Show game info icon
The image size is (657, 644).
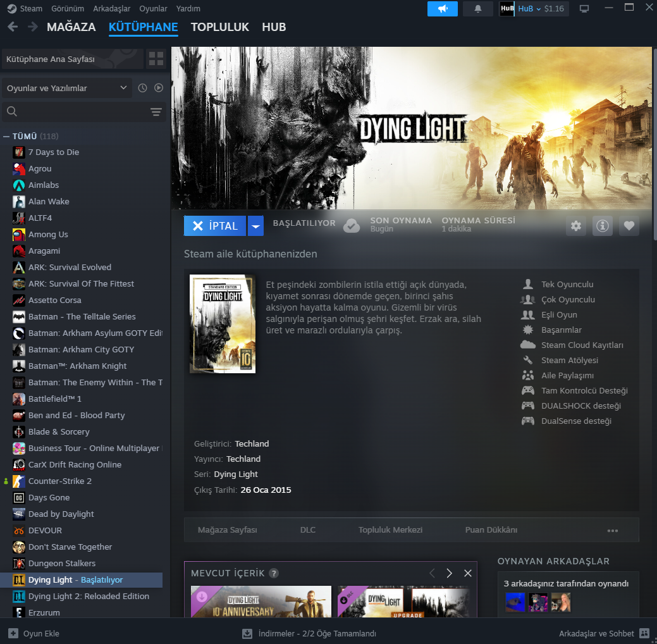point(603,226)
